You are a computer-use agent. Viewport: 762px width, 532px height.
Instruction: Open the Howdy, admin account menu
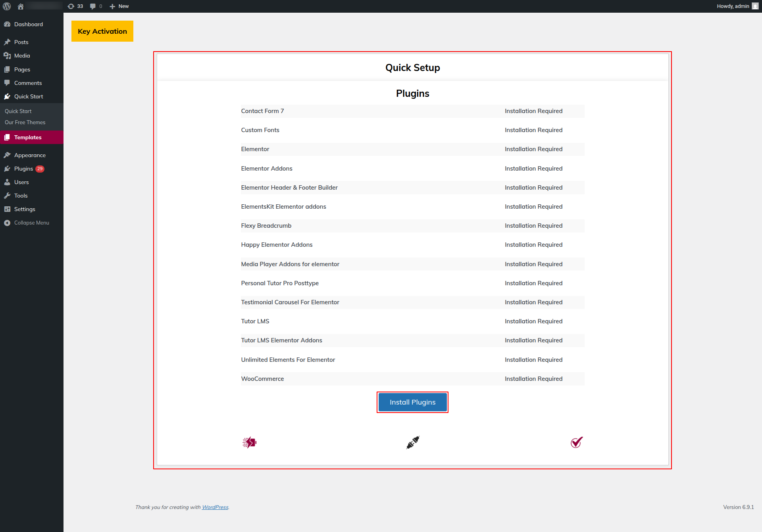(733, 6)
